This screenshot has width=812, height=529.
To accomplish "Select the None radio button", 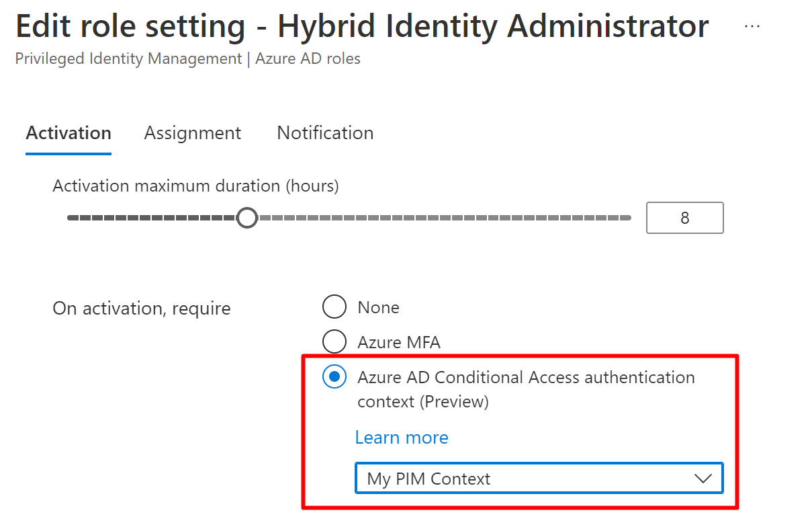I will coord(334,307).
